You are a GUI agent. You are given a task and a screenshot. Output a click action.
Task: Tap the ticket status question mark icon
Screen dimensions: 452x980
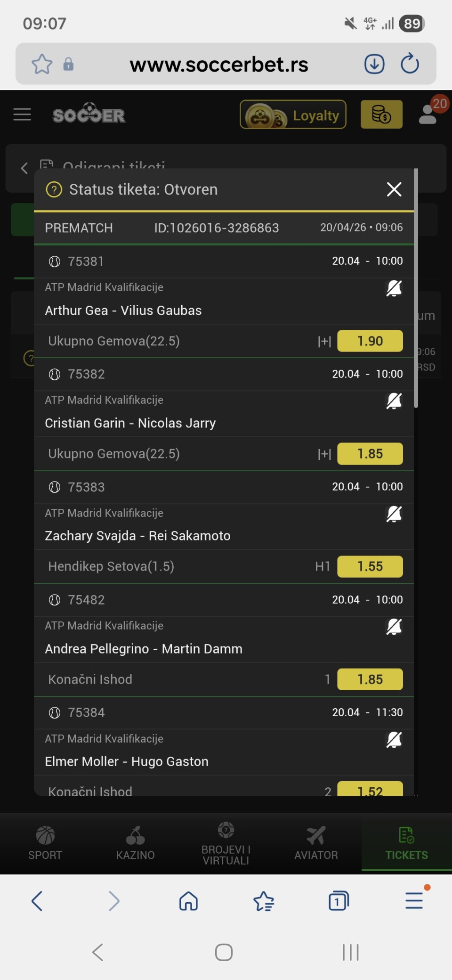click(x=54, y=190)
